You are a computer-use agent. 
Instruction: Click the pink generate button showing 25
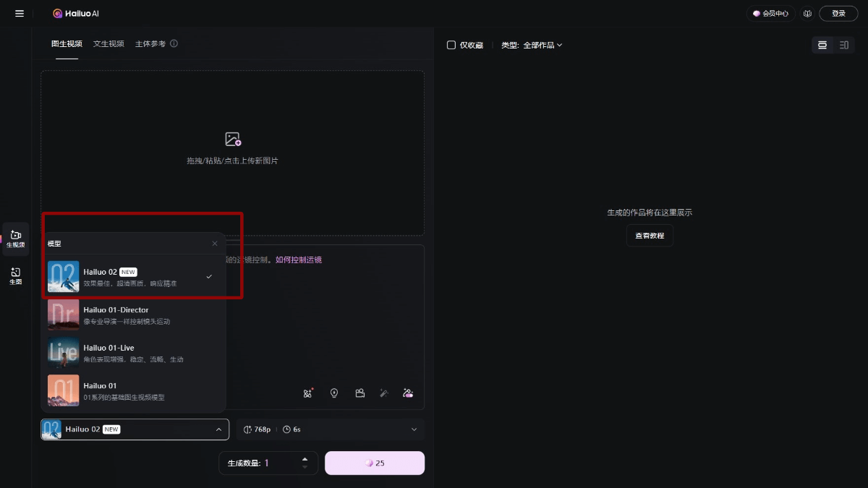tap(375, 463)
